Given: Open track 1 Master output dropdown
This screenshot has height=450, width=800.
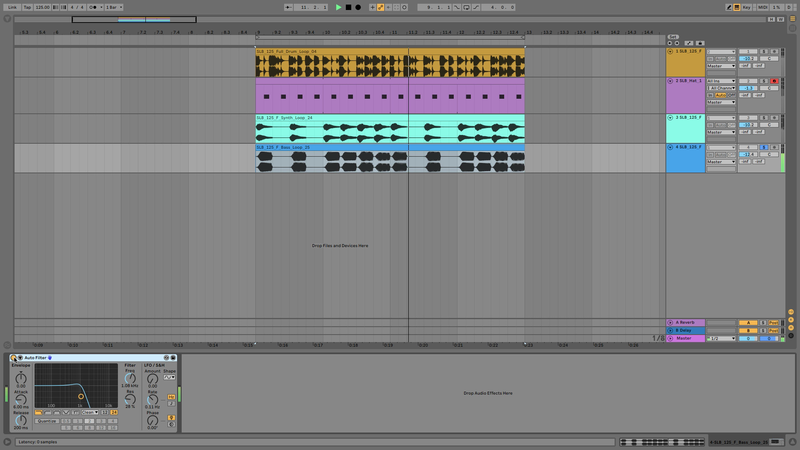Looking at the screenshot, I should point(721,66).
